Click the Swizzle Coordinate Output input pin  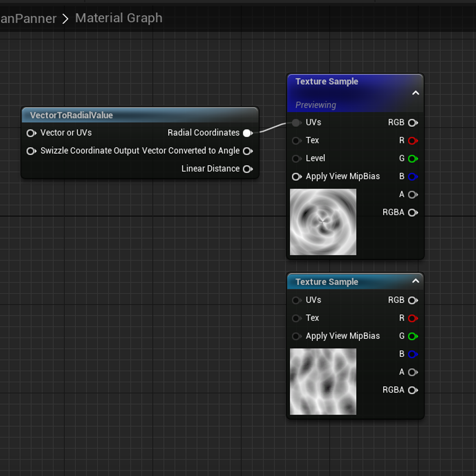31,151
